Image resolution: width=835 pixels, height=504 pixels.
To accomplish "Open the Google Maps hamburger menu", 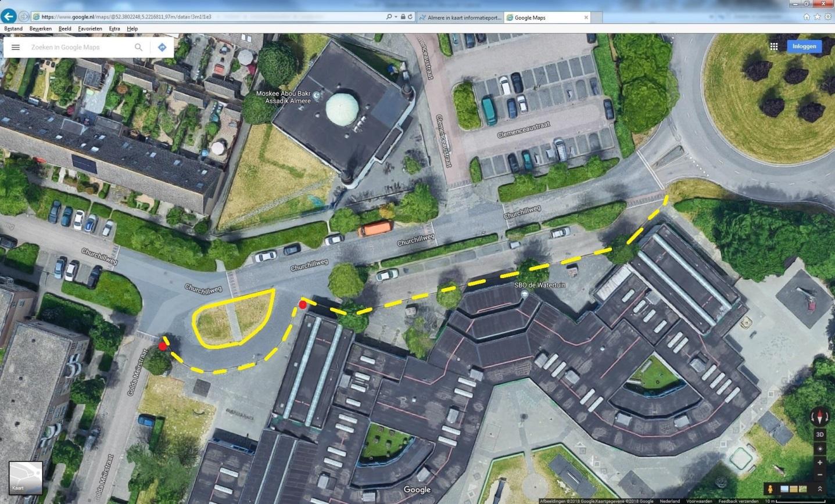I will click(x=16, y=48).
